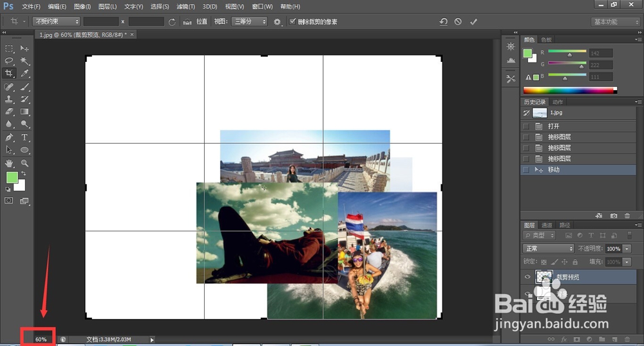Viewport: 644px width, 346px height.
Task: Toggle Delete Cropped Pixels checkbox
Action: 292,21
